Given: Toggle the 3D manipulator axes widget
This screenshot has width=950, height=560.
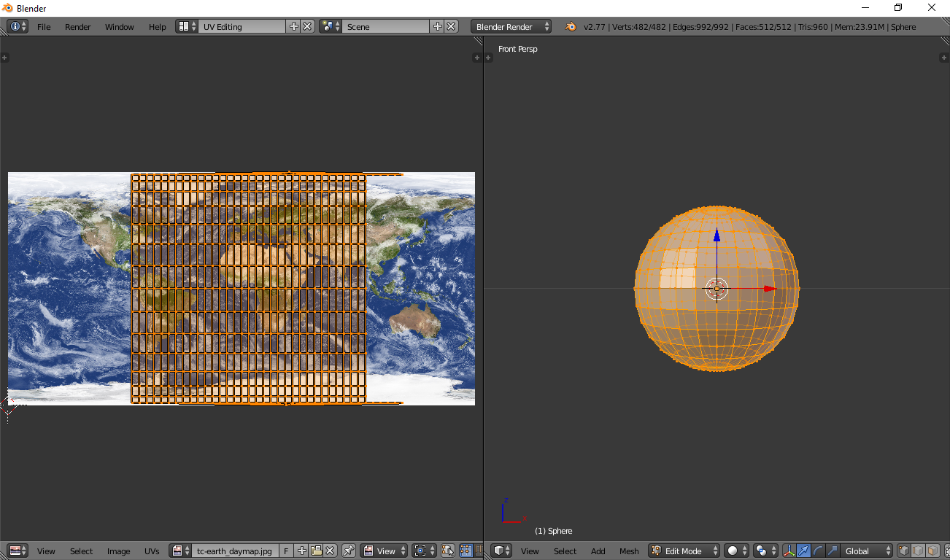Looking at the screenshot, I should [x=789, y=551].
